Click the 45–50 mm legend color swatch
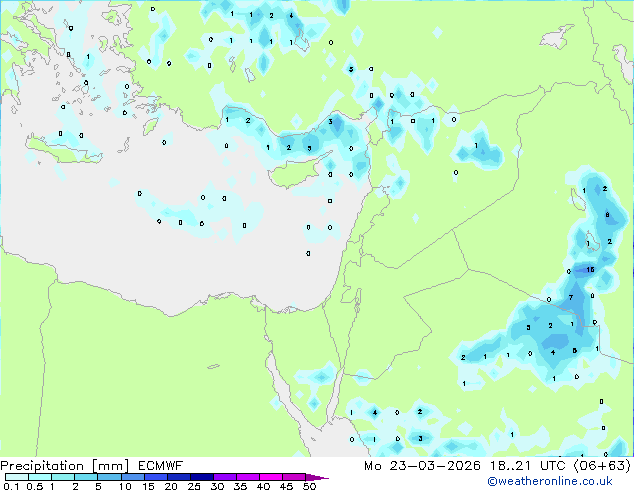634x490 pixels. [294, 477]
